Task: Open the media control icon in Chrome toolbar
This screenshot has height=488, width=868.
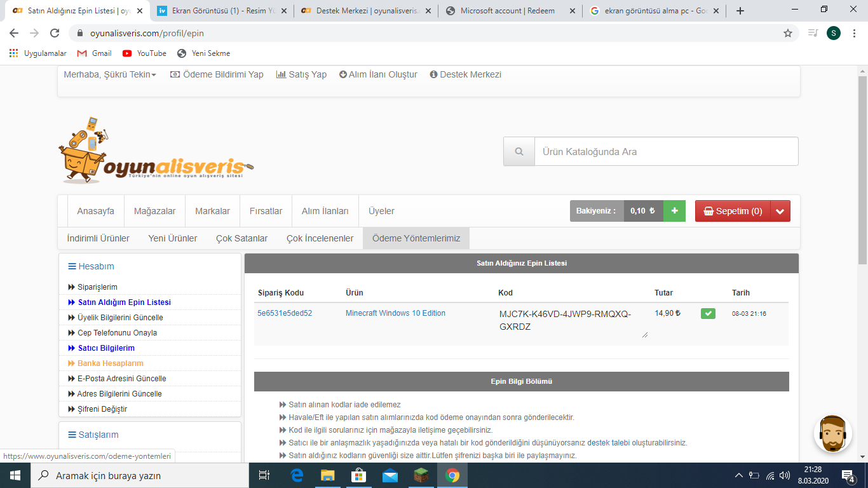Action: pos(813,33)
